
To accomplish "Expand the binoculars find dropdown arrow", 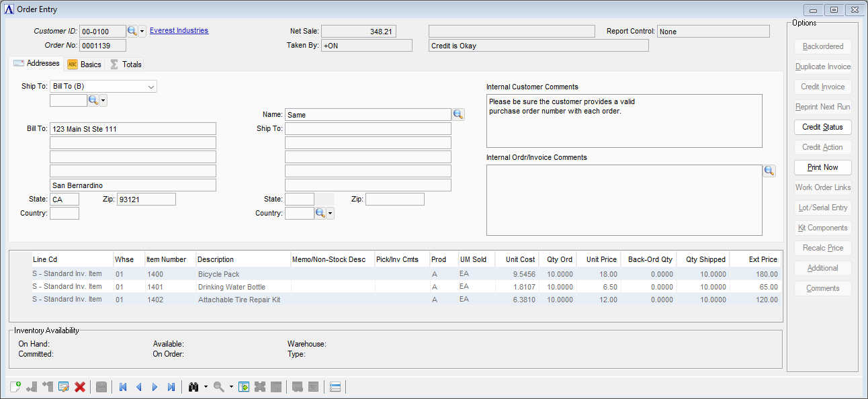I will pos(206,387).
